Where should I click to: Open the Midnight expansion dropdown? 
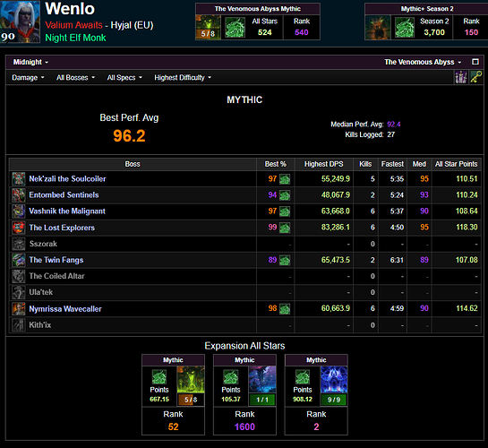[x=30, y=62]
